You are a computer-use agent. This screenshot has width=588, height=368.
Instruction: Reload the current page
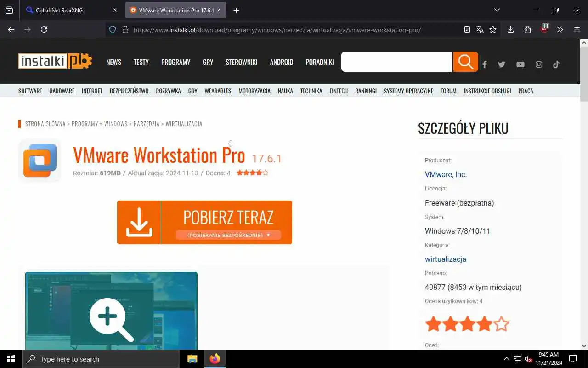tap(44, 29)
